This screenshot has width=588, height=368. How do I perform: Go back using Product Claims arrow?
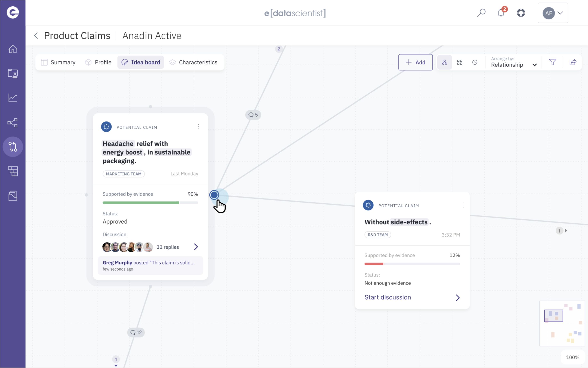[x=36, y=36]
